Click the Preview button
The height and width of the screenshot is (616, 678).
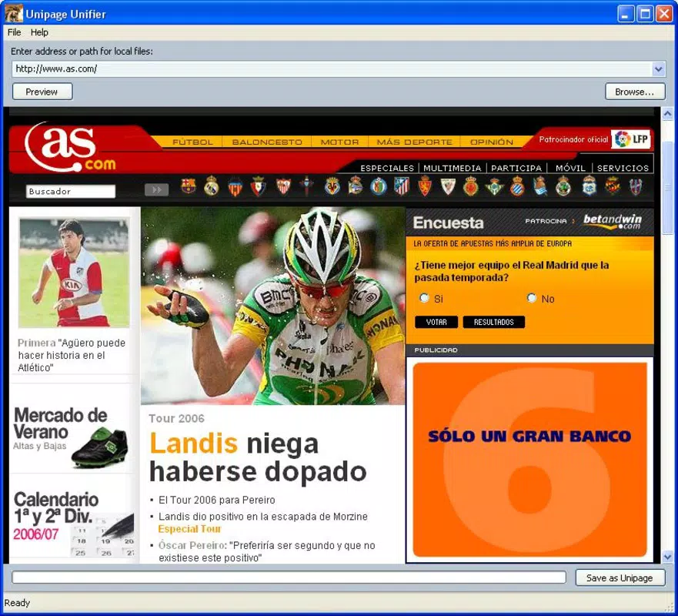point(42,92)
